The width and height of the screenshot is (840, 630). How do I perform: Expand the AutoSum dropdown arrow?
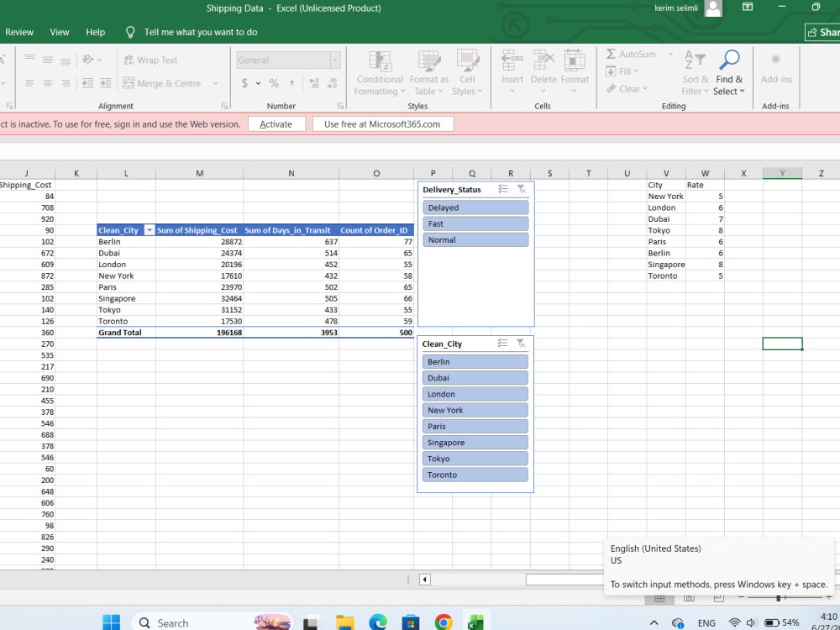point(669,54)
